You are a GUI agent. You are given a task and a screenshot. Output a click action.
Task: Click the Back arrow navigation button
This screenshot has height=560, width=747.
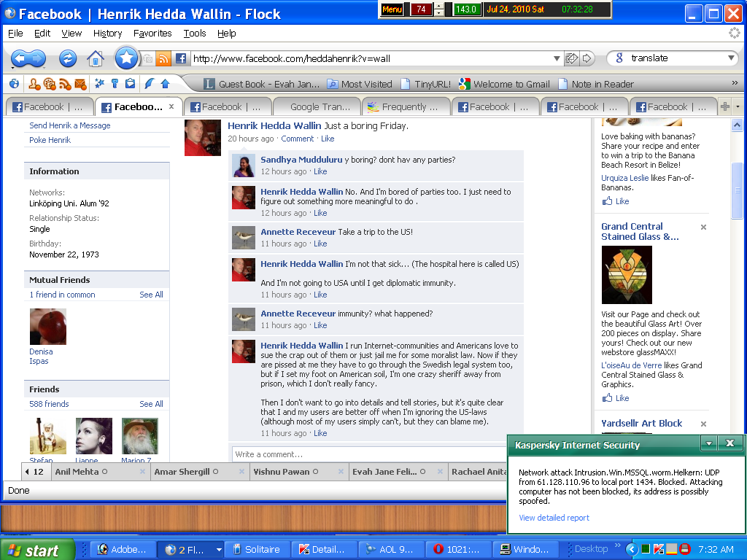pyautogui.click(x=20, y=58)
